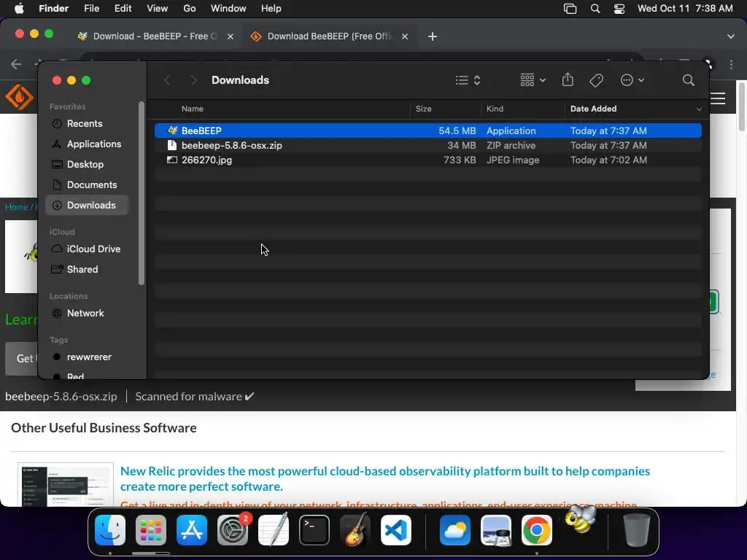The width and height of the screenshot is (747, 560).
Task: Launch Terminal from the Dock
Action: pyautogui.click(x=314, y=530)
